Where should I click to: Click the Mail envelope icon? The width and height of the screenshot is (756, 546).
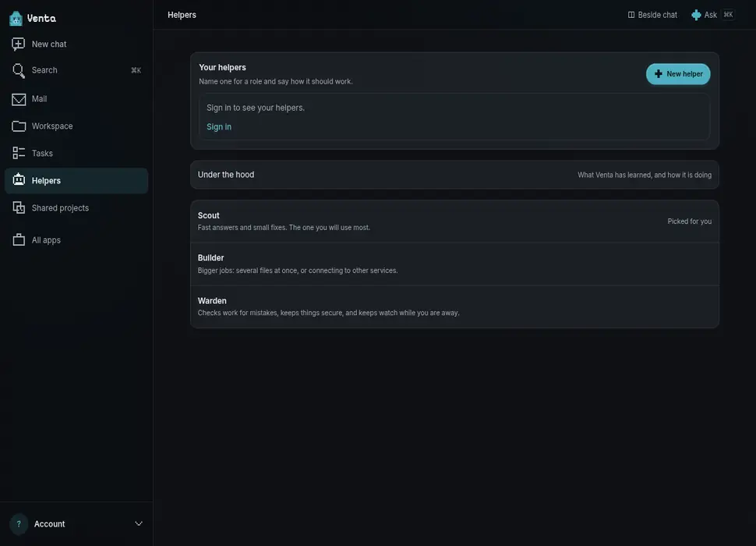[19, 99]
